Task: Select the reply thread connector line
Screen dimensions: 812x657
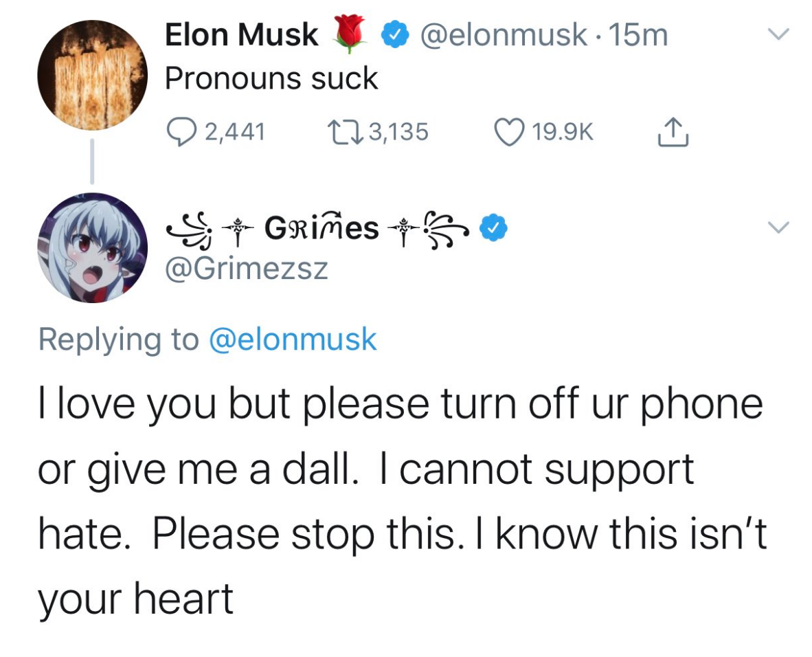Action: [x=93, y=163]
